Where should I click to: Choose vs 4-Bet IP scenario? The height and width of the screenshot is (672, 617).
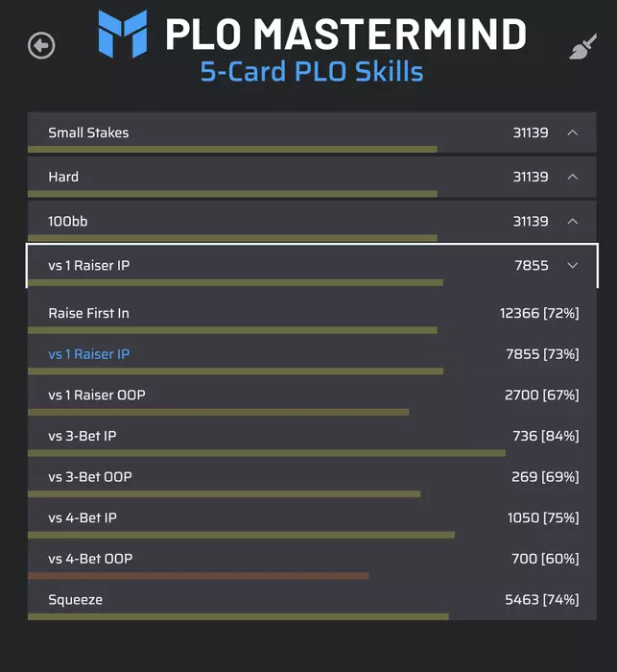[x=83, y=517]
